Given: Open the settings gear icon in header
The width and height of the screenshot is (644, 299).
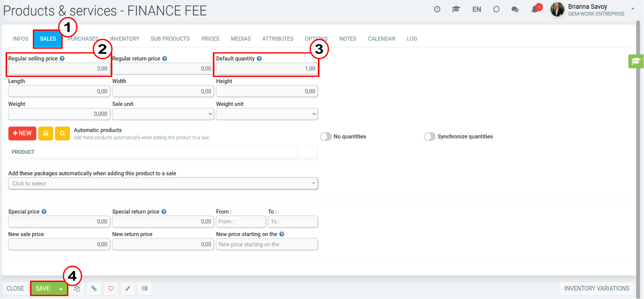Looking at the screenshot, I should coord(496,9).
